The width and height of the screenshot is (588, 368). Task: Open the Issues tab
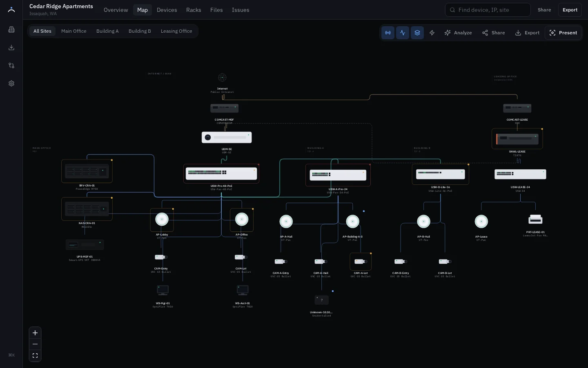pos(241,10)
